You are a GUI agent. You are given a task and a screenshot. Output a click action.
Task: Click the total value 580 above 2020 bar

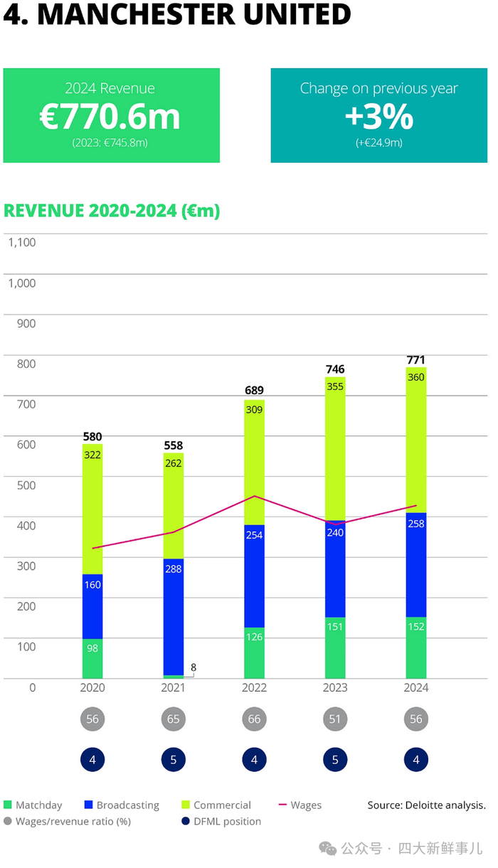point(92,437)
